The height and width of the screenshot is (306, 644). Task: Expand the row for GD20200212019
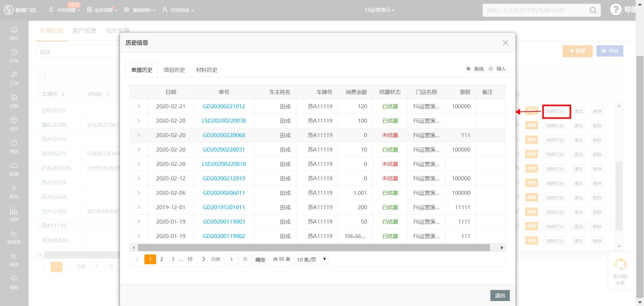[x=139, y=178]
